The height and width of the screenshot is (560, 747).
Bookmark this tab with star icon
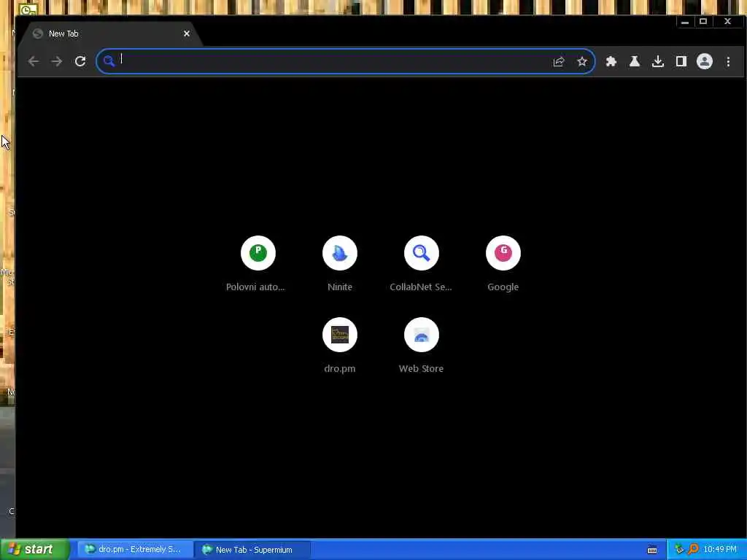582,61
